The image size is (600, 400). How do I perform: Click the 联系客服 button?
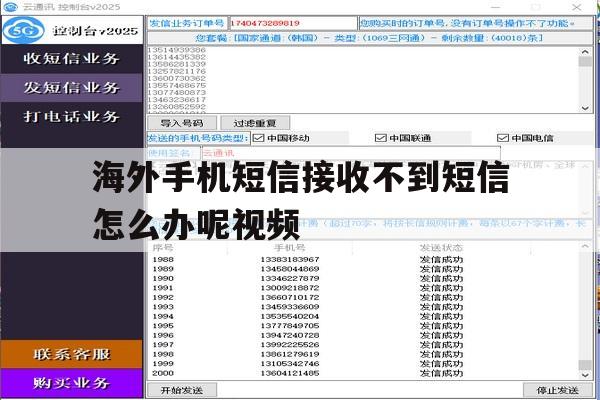click(x=72, y=354)
